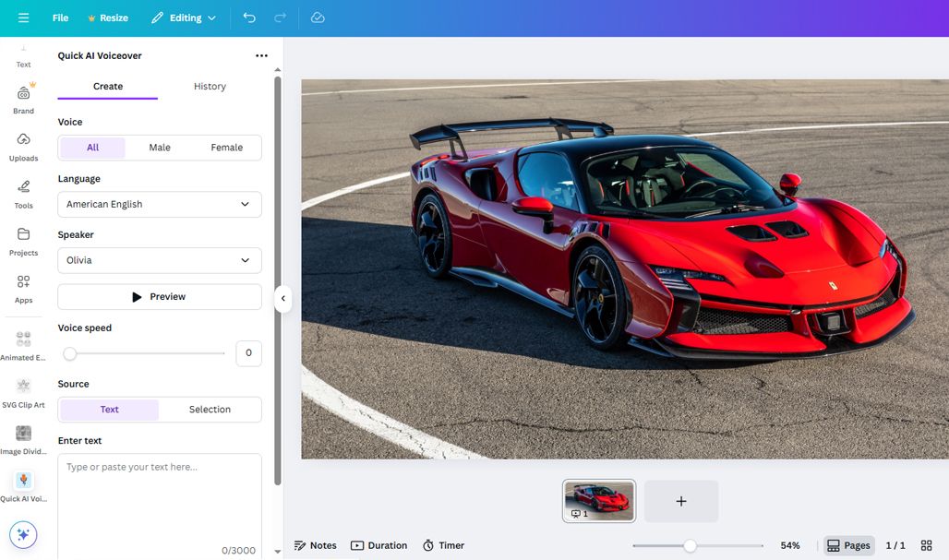Switch to the History tab
This screenshot has height=560, width=949.
pos(210,87)
